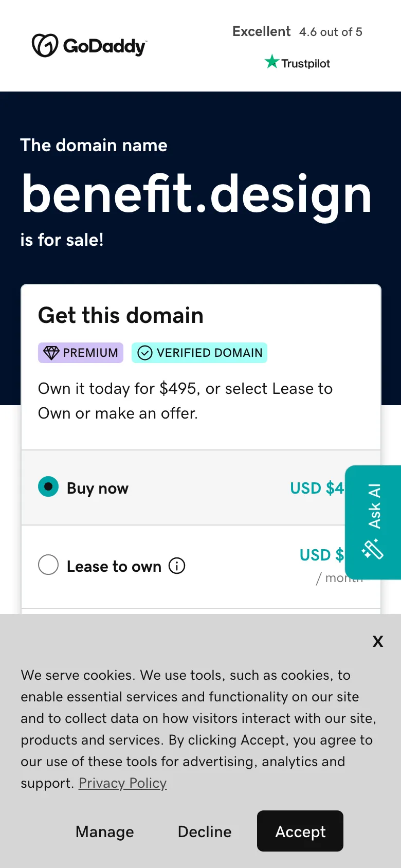
Task: Click the Premium diamond badge
Action: pos(81,353)
